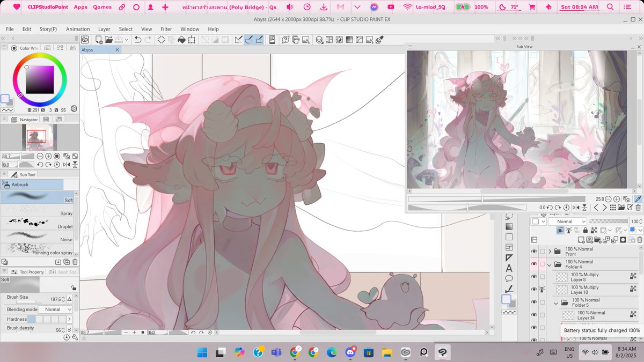Image resolution: width=644 pixels, height=362 pixels.
Task: Click the smartphone connection icon in command bar
Action: (x=272, y=39)
